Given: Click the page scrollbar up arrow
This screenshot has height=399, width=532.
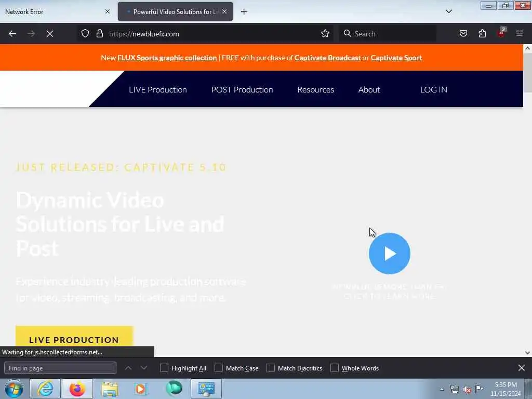Looking at the screenshot, I should pyautogui.click(x=528, y=48).
